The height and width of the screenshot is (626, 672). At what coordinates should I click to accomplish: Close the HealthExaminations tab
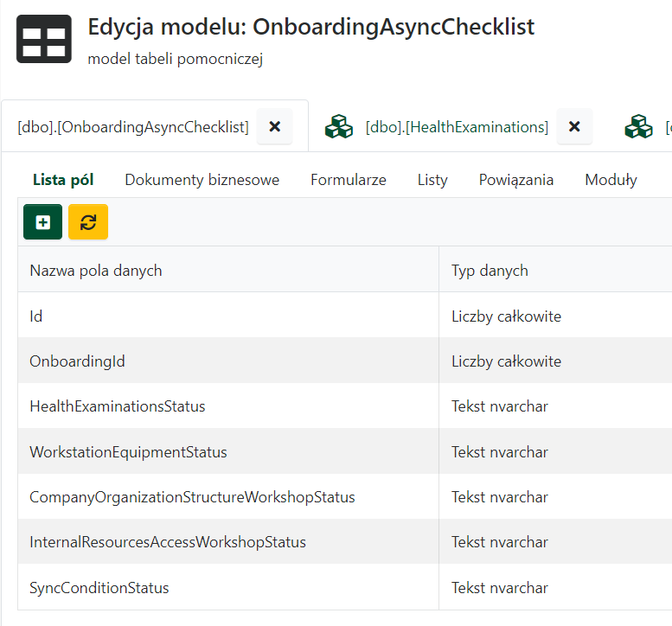click(574, 127)
